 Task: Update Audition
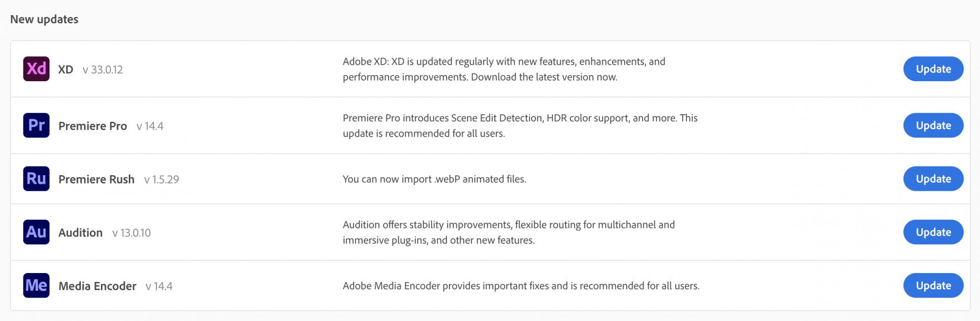933,232
